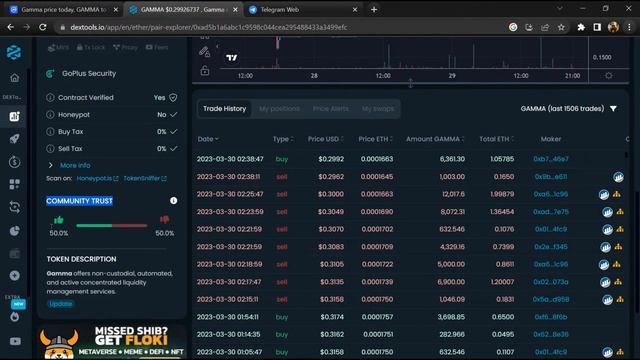The width and height of the screenshot is (640, 360).
Task: Open the TokenSniffer scan link
Action: pos(145,178)
